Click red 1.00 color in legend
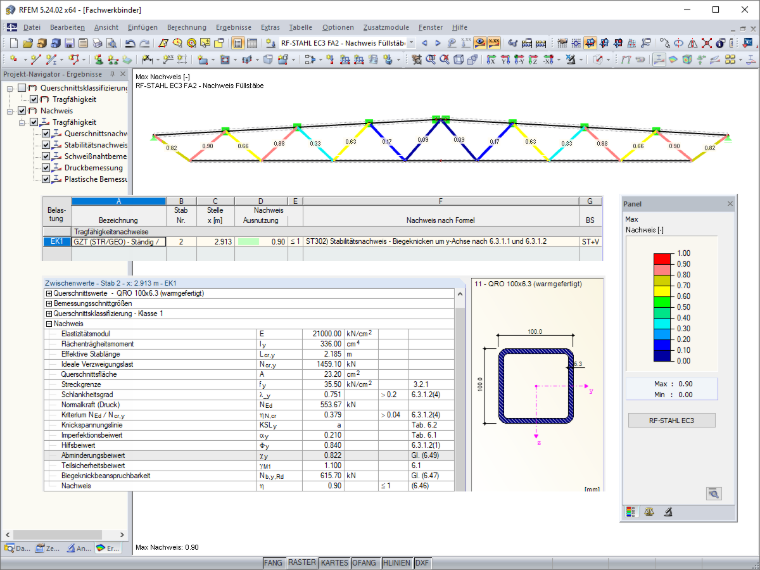 pyautogui.click(x=662, y=259)
